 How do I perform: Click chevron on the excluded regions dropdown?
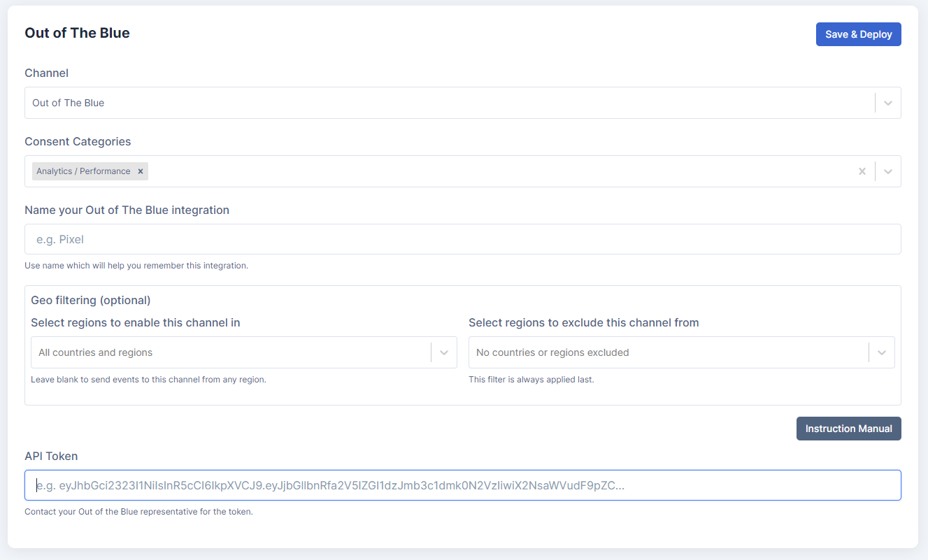(x=881, y=352)
